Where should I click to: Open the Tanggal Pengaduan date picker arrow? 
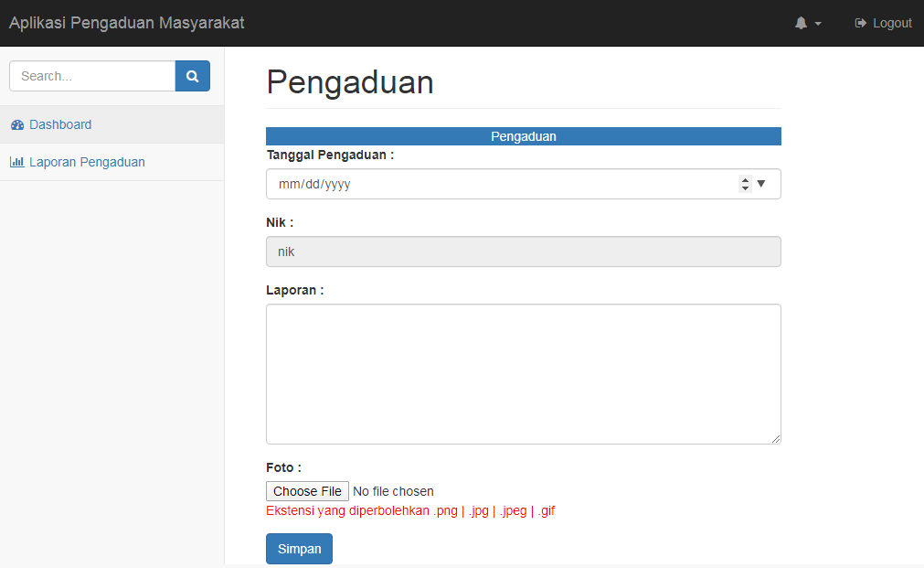click(x=761, y=184)
